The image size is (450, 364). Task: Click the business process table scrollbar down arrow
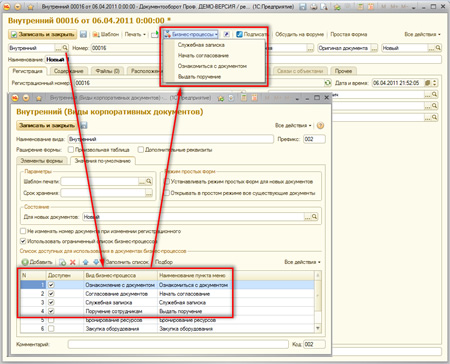point(318,328)
